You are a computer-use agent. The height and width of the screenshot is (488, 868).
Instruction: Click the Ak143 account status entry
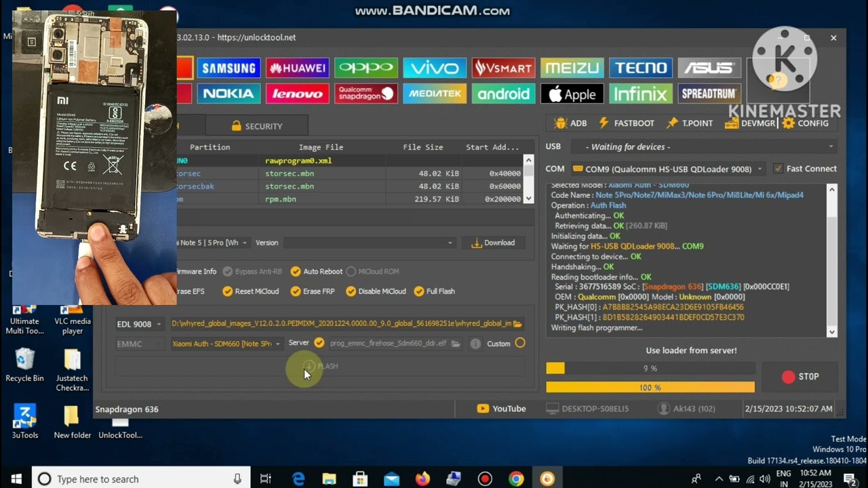(x=687, y=409)
